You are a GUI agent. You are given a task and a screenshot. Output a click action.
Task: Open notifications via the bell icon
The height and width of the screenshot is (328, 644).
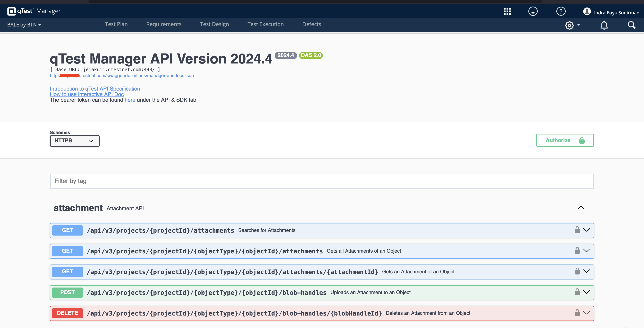604,25
